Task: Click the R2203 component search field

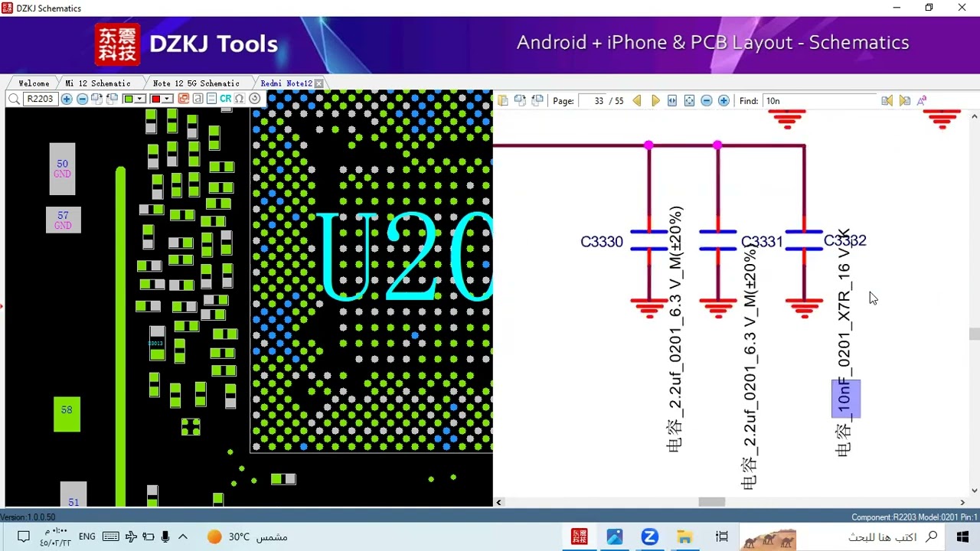Action: 41,99
